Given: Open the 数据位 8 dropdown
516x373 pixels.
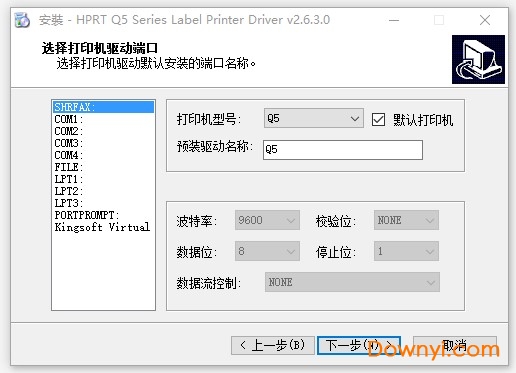Looking at the screenshot, I should [267, 251].
